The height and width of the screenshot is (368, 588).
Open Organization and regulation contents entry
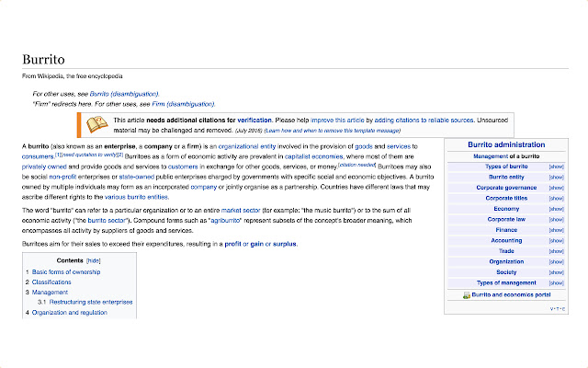pos(70,313)
